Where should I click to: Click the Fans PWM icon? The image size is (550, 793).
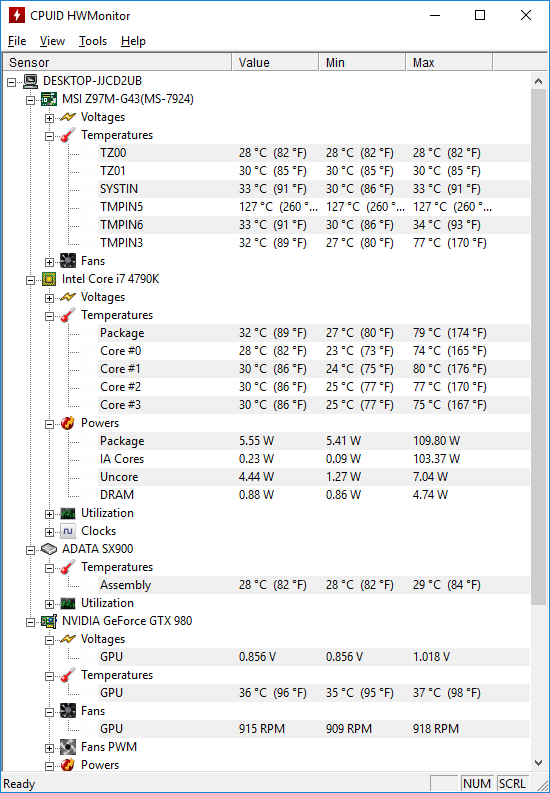pos(68,747)
